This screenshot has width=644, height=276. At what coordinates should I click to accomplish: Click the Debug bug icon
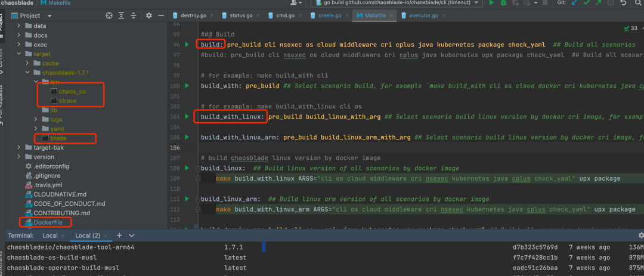tap(504, 3)
